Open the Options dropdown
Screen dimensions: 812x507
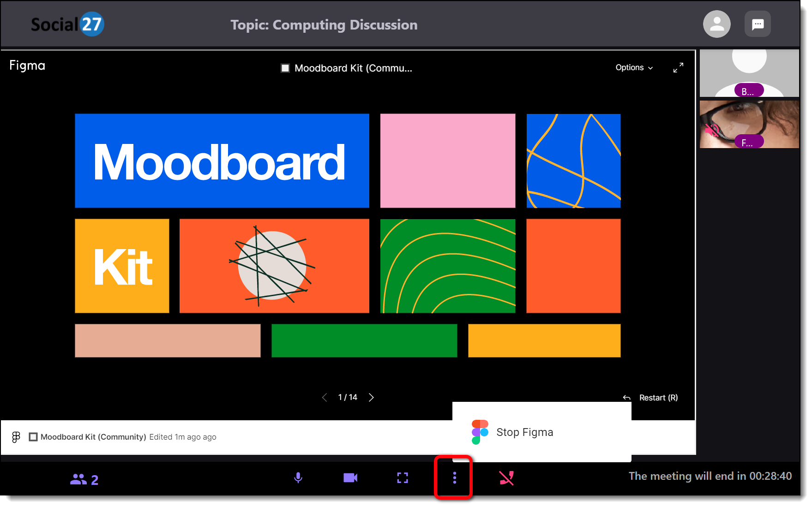point(634,68)
